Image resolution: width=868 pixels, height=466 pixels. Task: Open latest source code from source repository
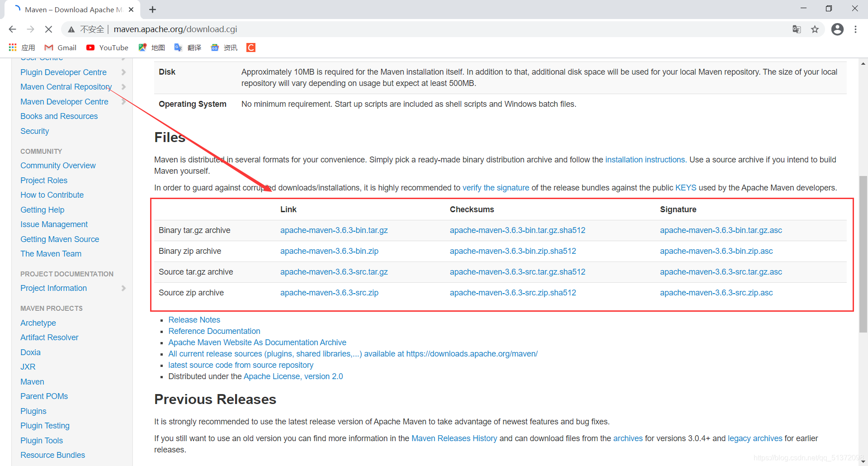[241, 365]
